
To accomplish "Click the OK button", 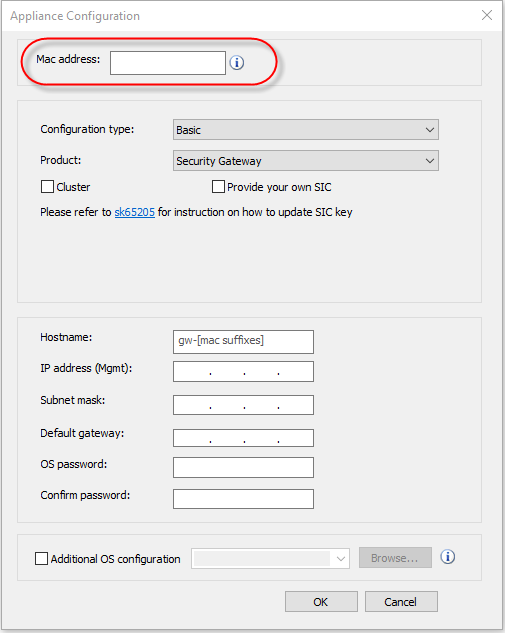I will 321,602.
